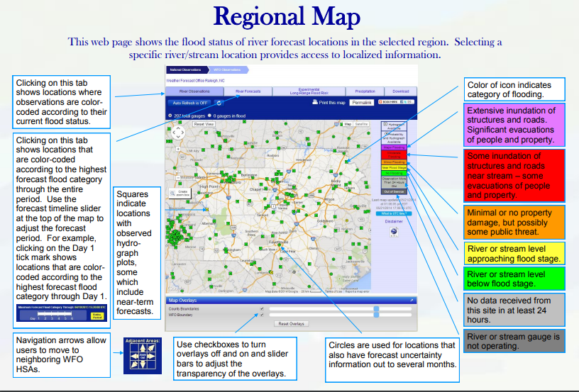
Task: Click Zoom Out in Adjacent Areas grid
Action: pyautogui.click(x=143, y=357)
